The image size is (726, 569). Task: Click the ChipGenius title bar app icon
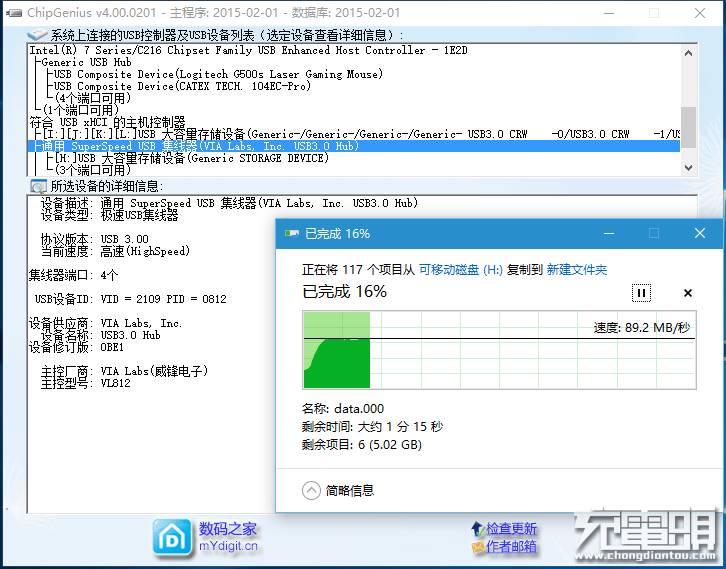click(14, 13)
